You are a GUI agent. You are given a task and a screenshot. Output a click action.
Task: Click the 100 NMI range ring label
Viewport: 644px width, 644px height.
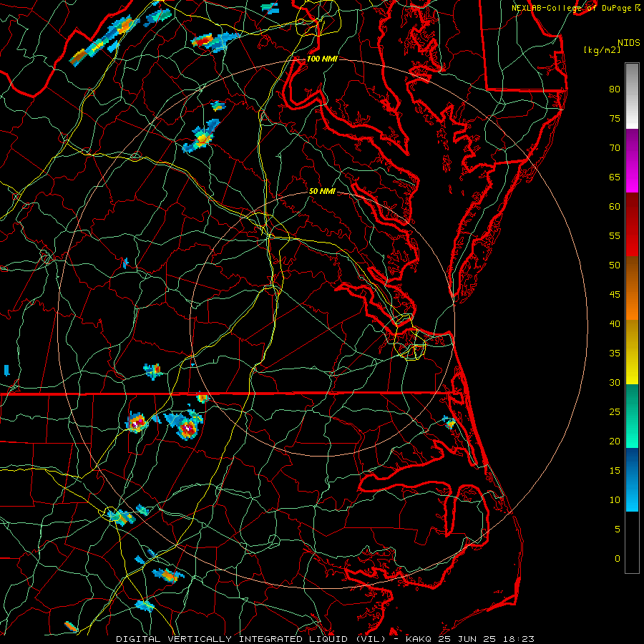point(322,59)
